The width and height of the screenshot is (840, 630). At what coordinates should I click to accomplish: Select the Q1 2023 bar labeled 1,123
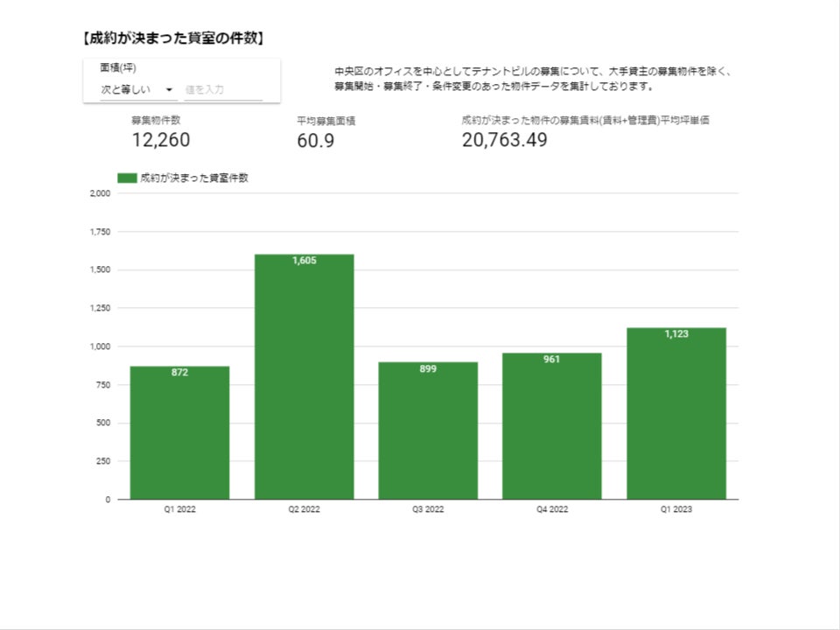tap(676, 414)
